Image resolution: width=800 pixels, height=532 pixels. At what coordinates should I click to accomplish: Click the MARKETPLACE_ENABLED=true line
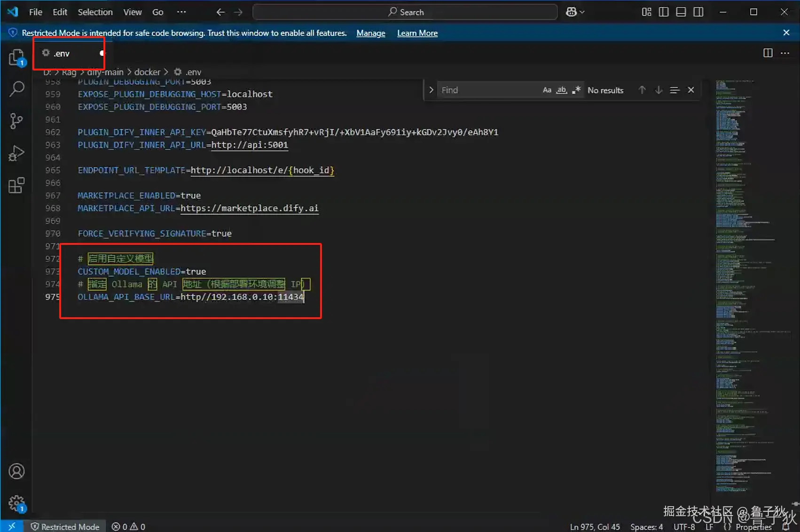click(x=139, y=196)
